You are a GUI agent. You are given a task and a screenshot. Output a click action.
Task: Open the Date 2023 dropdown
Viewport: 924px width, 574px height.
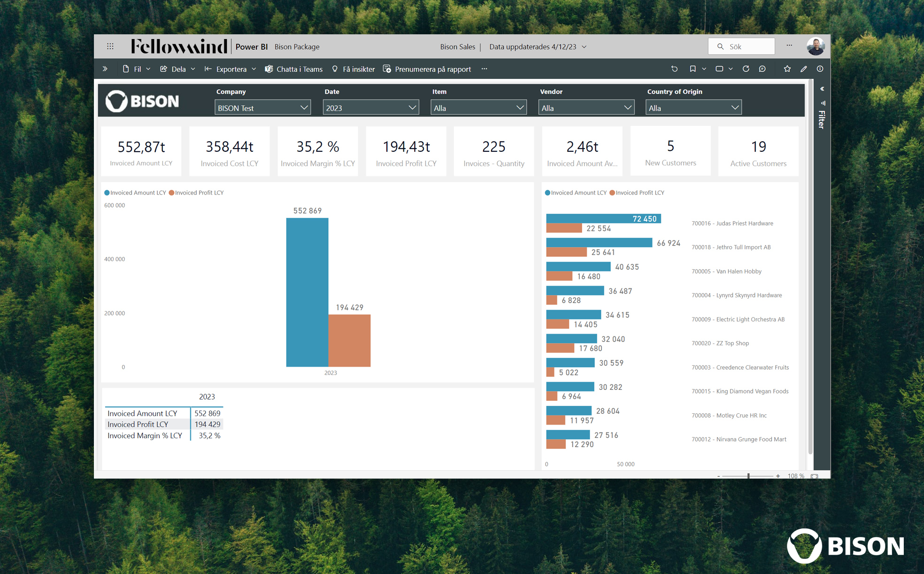(370, 108)
